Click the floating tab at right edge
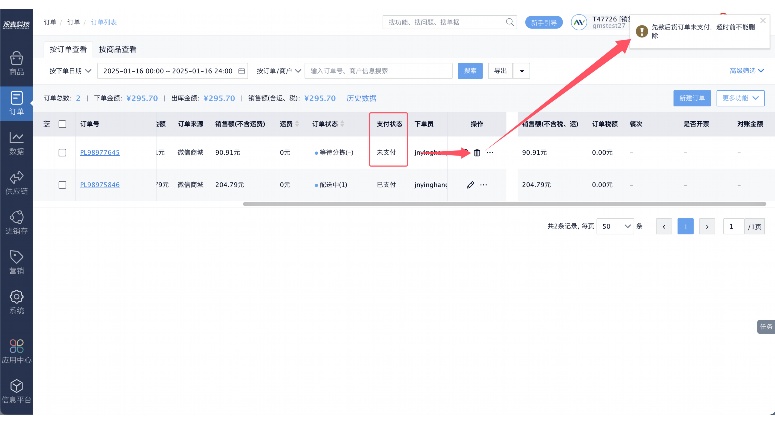 pyautogui.click(x=766, y=327)
